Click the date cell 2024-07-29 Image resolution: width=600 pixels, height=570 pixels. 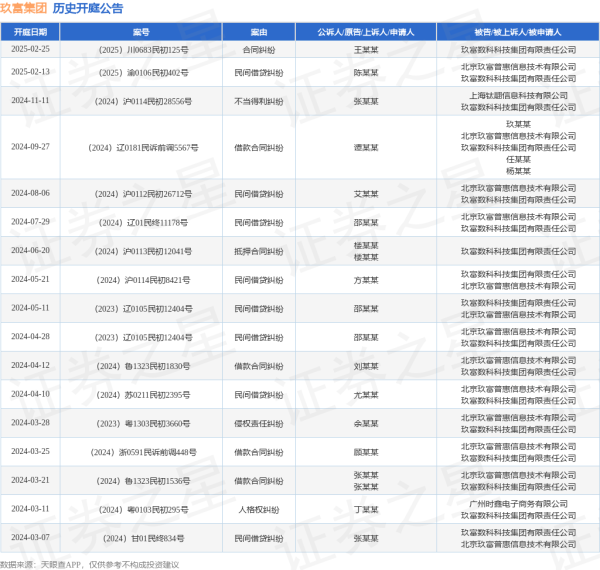click(x=30, y=222)
